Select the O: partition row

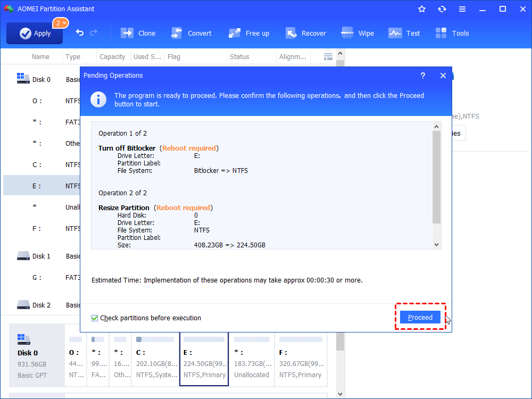tap(41, 101)
